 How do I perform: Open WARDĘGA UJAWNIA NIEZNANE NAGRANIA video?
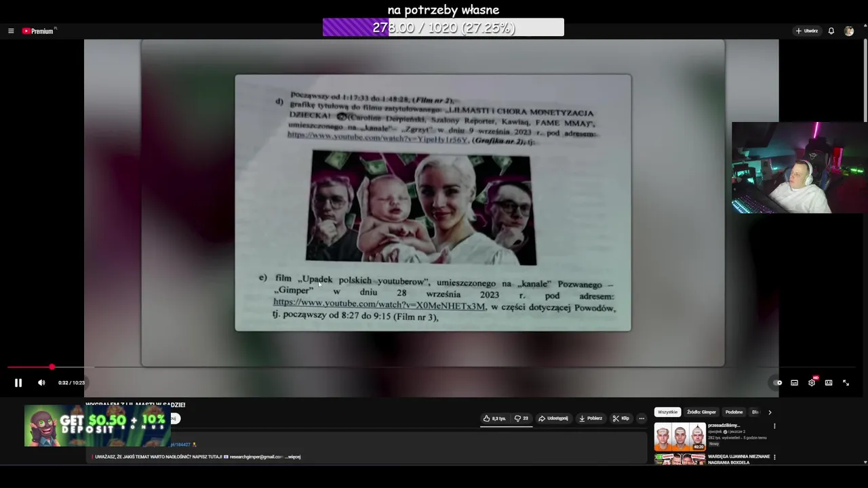pyautogui.click(x=739, y=460)
